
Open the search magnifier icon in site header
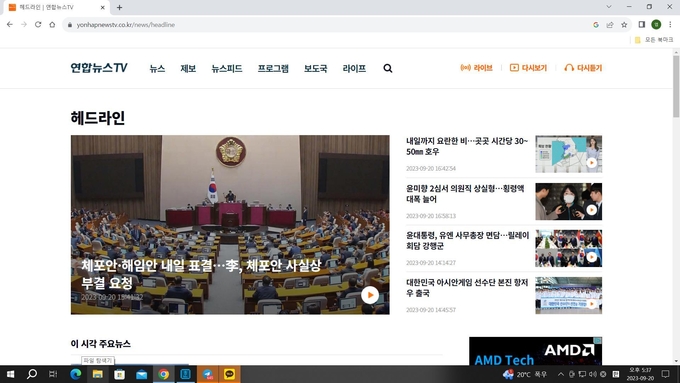(x=388, y=68)
